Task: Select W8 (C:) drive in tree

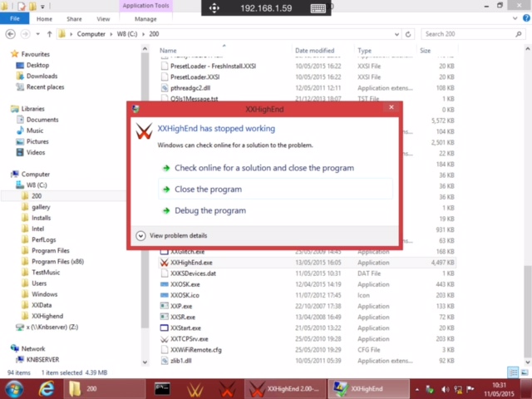Action: tap(37, 185)
